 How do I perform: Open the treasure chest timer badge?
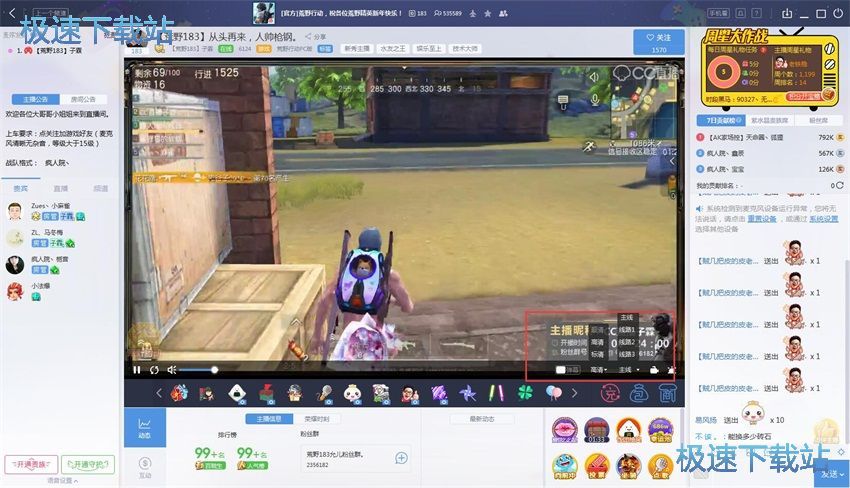click(x=596, y=430)
